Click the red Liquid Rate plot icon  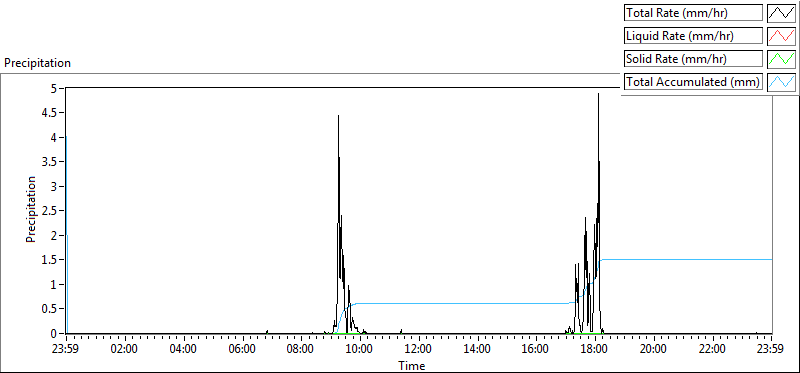click(782, 36)
